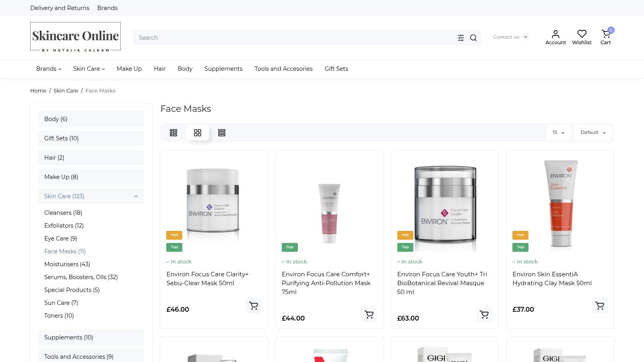Open Environ Focus Care Youth+ product title
The width and height of the screenshot is (644, 362).
[x=442, y=283]
